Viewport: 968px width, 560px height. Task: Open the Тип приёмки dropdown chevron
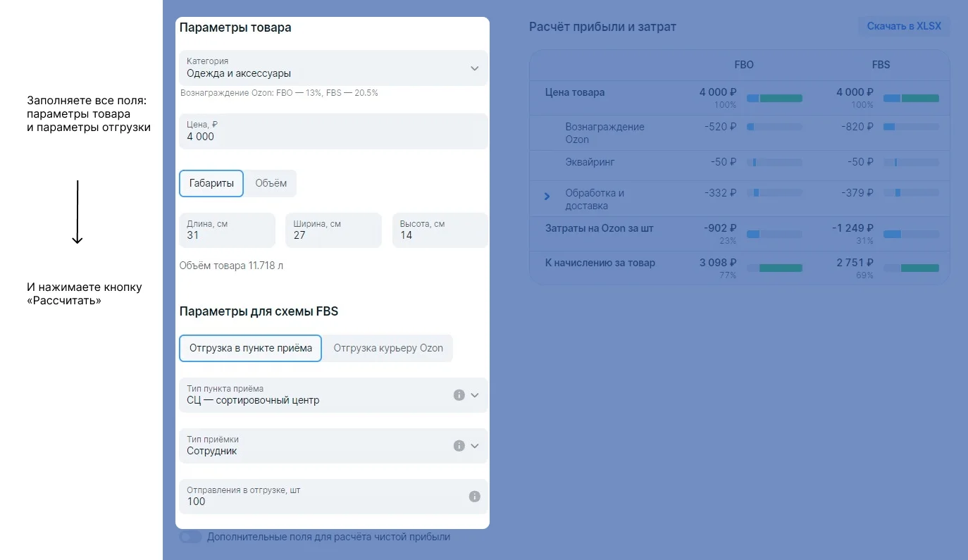475,446
